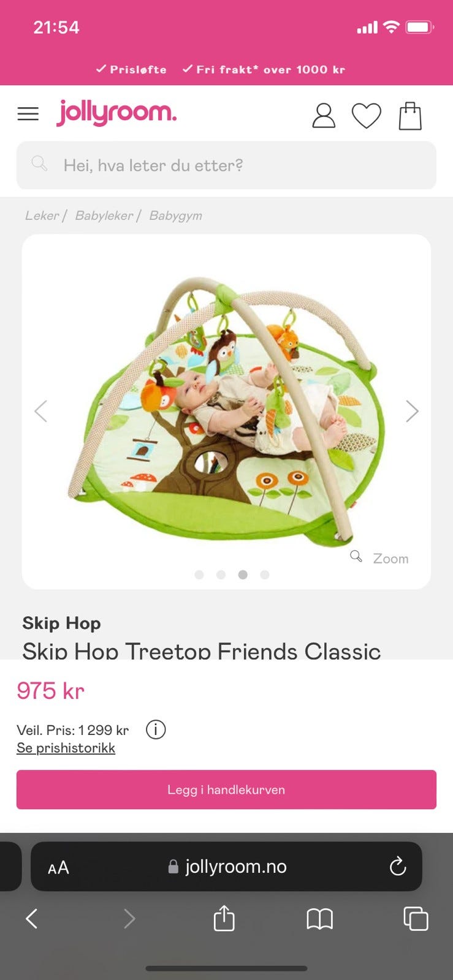Go back with Safari back arrow
The width and height of the screenshot is (453, 980).
point(32,918)
